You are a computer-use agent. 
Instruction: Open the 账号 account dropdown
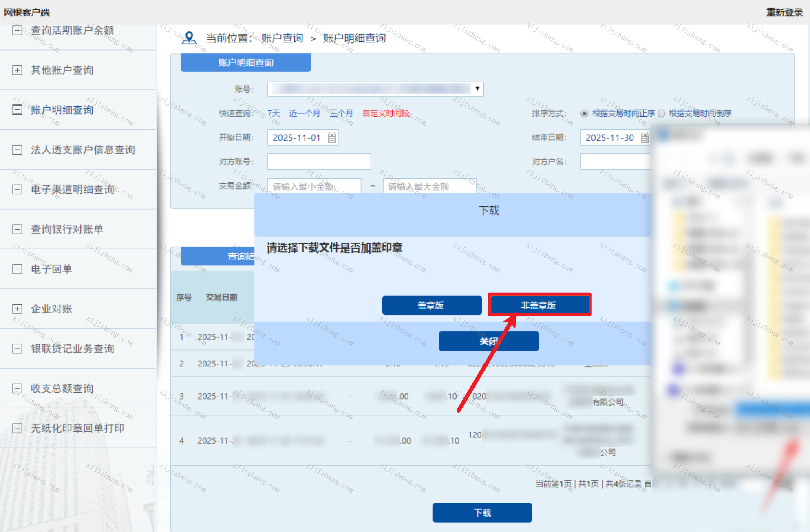tap(477, 89)
